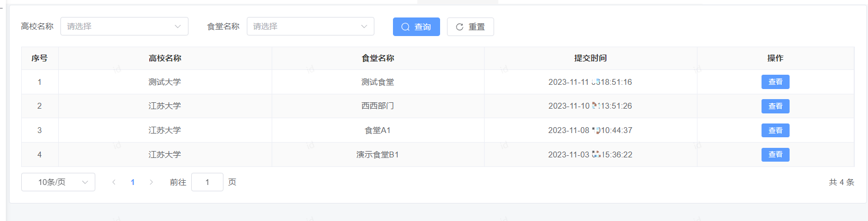Screen dimensions: 868x221
Task: Click the 江苏大学 cell in row 4
Action: click(x=165, y=155)
